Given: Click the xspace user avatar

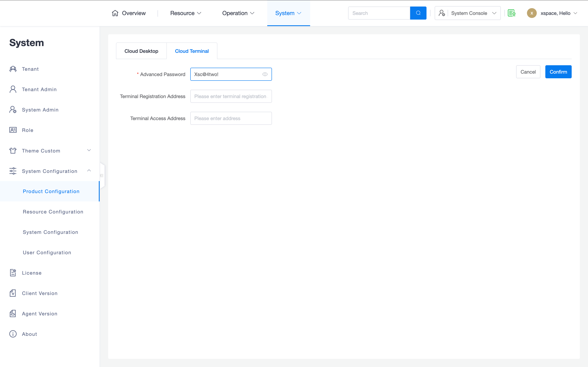Looking at the screenshot, I should click(x=532, y=13).
